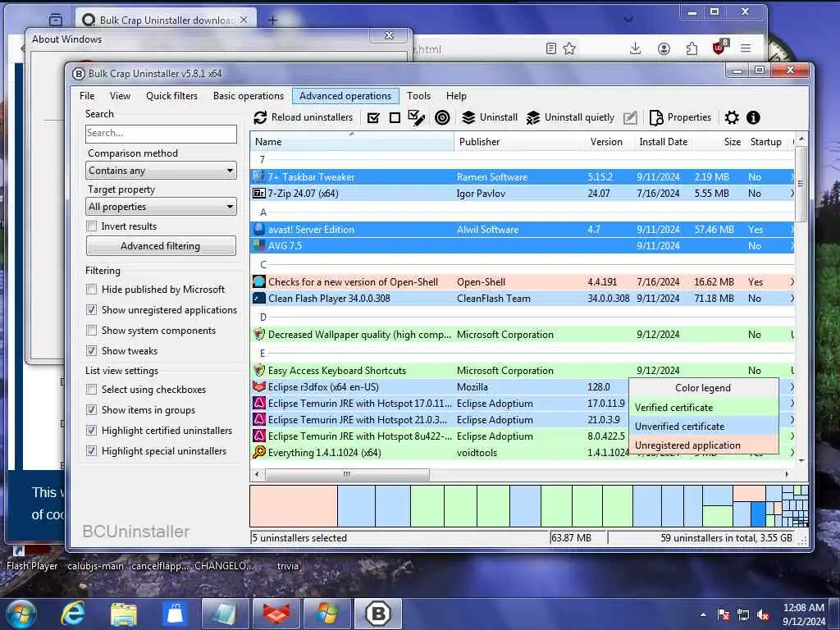Screen dimensions: 840x630
Task: Open Properties from the toolbar
Action: [680, 117]
